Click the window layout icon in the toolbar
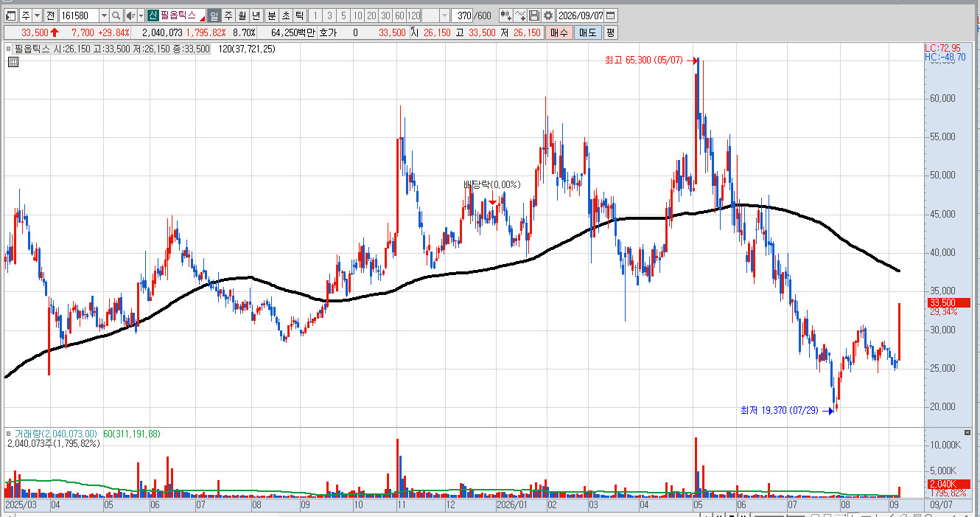 pyautogui.click(x=10, y=15)
